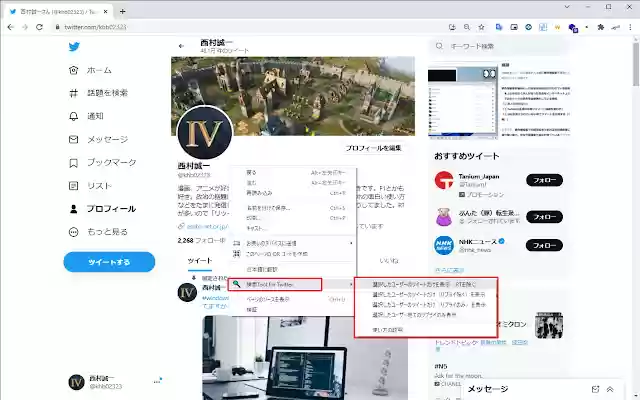Viewport: 640px width, 400px height.
Task: Bookmark this page with the star icon
Action: coord(481,27)
